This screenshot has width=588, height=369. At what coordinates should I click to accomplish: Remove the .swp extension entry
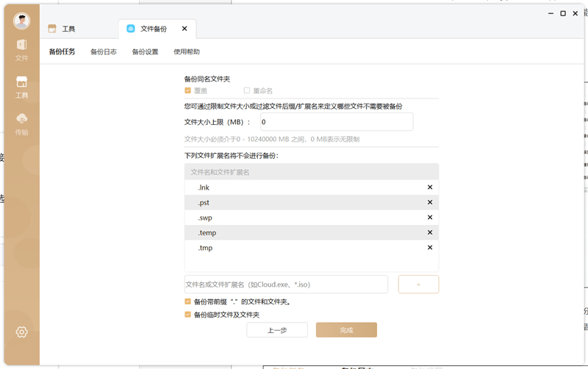(430, 217)
